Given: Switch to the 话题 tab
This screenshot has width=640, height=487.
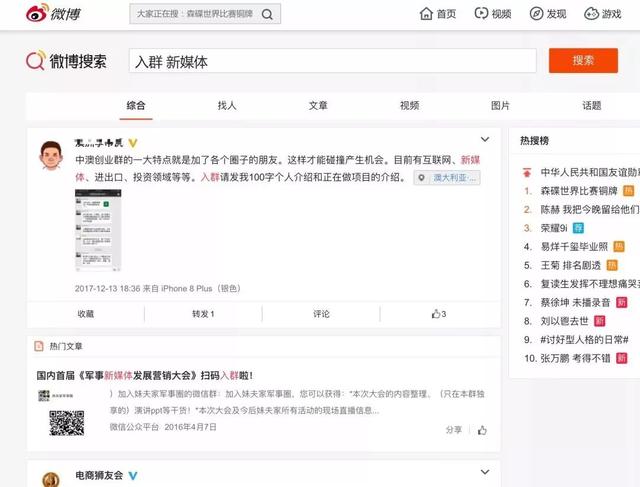Looking at the screenshot, I should point(591,106).
